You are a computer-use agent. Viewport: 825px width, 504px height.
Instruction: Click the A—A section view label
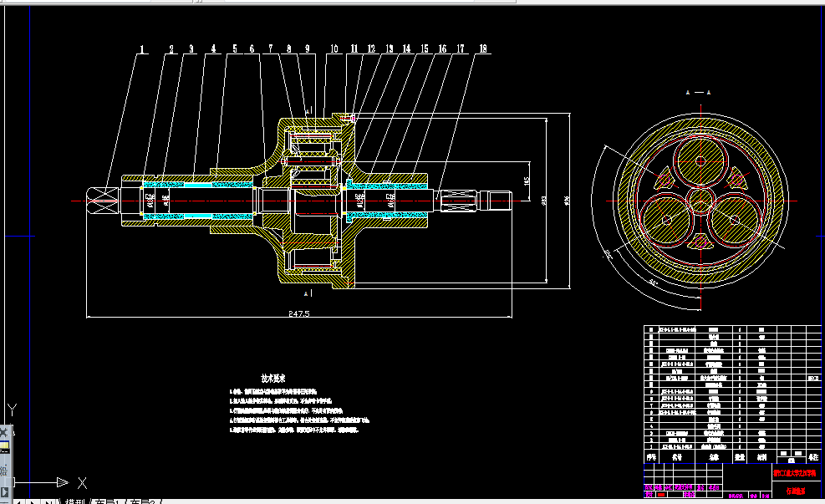pyautogui.click(x=698, y=93)
